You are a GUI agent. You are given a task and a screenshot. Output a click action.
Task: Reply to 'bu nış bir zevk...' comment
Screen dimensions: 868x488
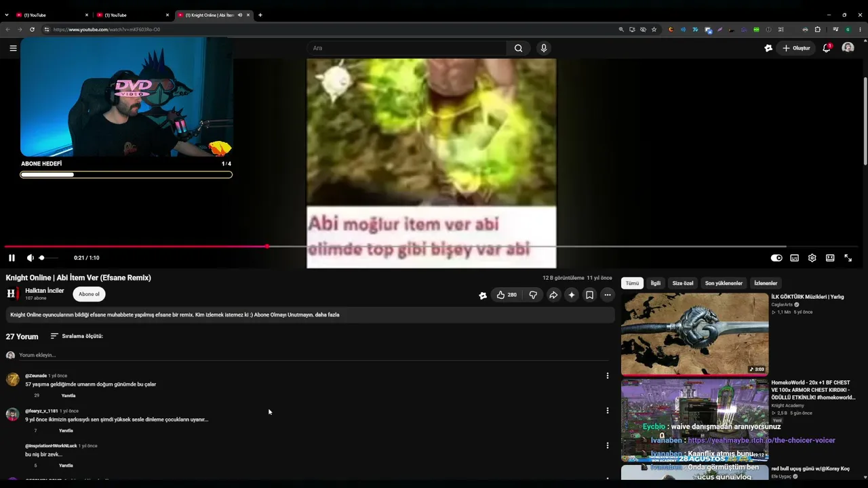[66, 466]
